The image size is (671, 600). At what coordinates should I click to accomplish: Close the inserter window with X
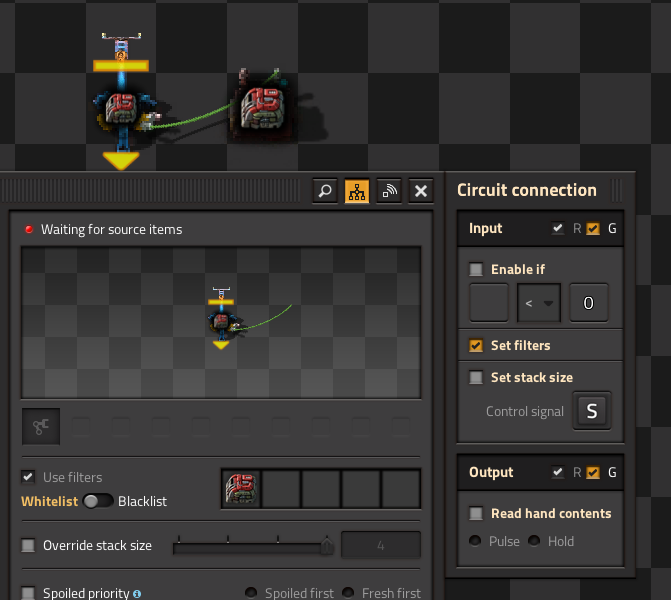pyautogui.click(x=421, y=191)
